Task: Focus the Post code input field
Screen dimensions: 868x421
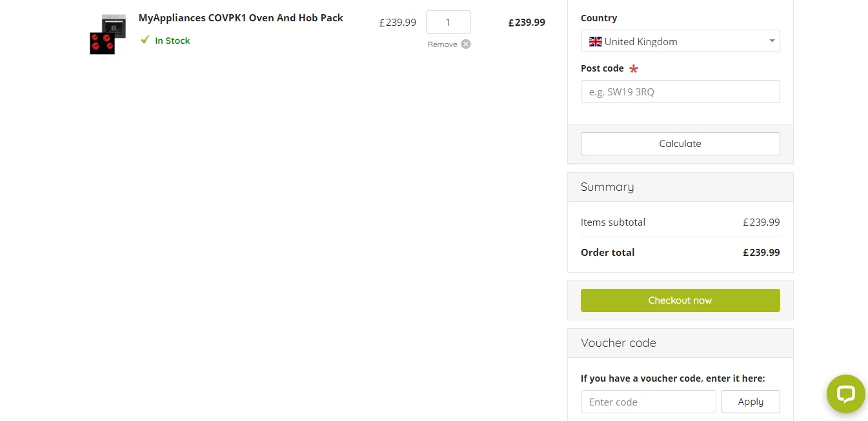Action: point(680,92)
